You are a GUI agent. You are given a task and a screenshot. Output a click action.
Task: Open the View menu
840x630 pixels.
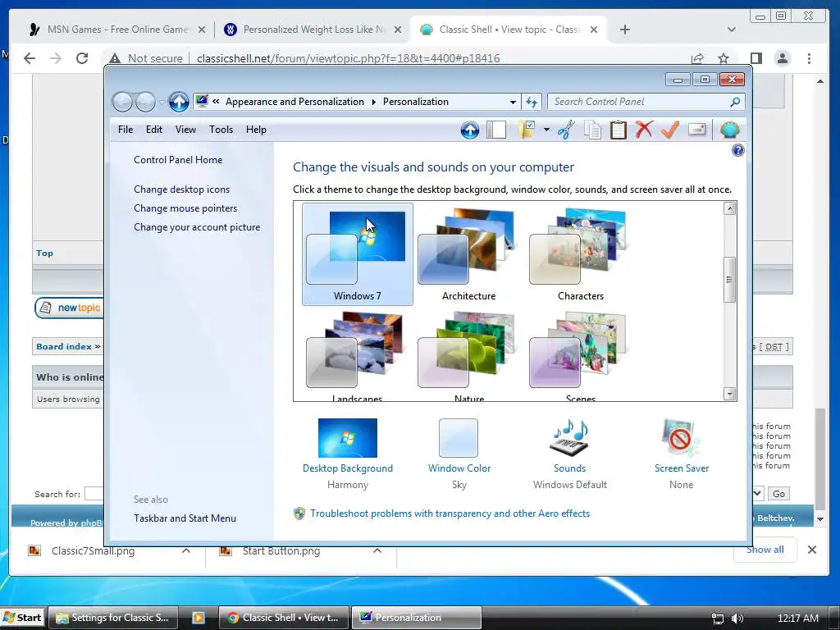click(186, 130)
